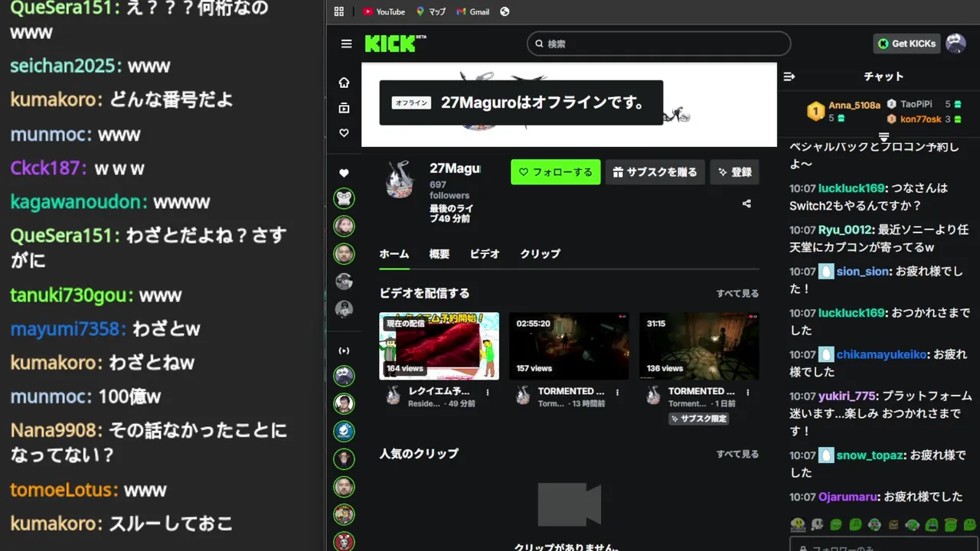The image size is (980, 551).
Task: Open the live-broadcast recommended icon in sidebar
Action: coord(344,350)
